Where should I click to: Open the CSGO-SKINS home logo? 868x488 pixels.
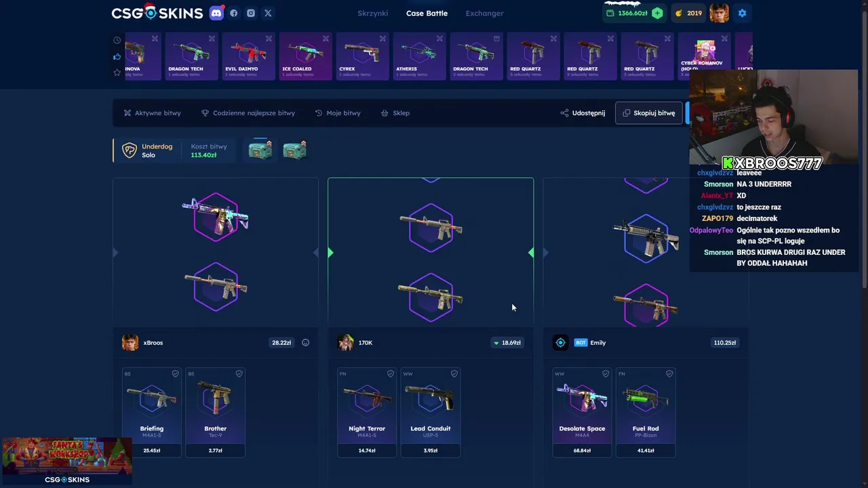(x=157, y=13)
